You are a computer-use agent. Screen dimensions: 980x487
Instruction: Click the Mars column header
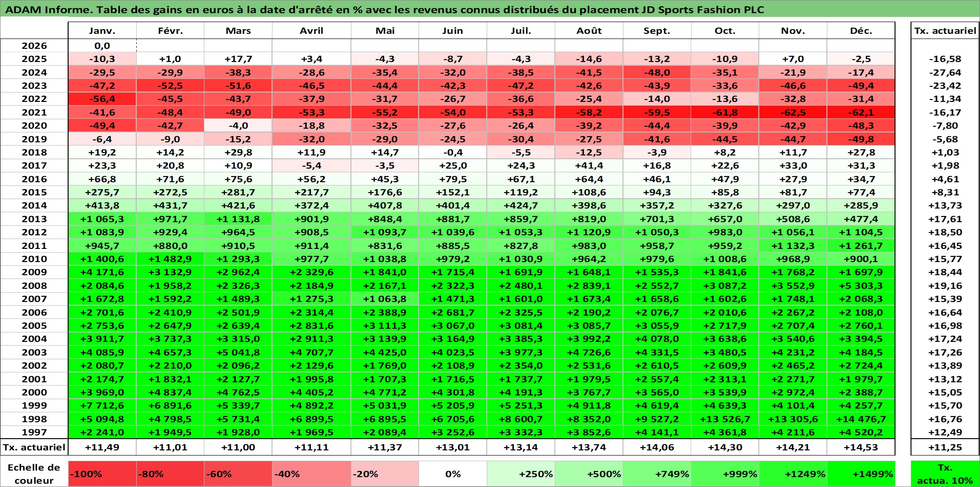(238, 31)
